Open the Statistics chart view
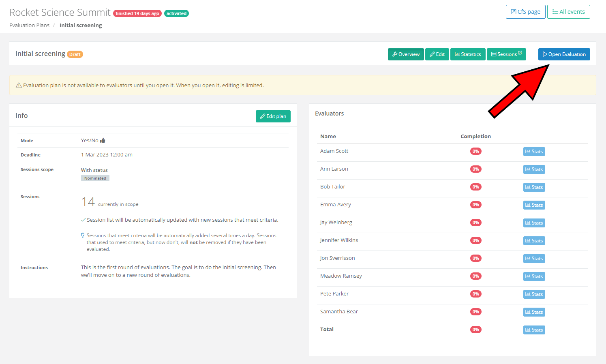The image size is (606, 364). (x=468, y=54)
